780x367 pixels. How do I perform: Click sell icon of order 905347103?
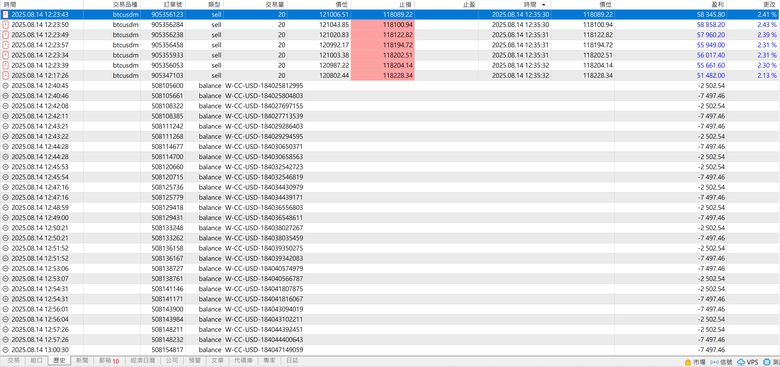5,76
